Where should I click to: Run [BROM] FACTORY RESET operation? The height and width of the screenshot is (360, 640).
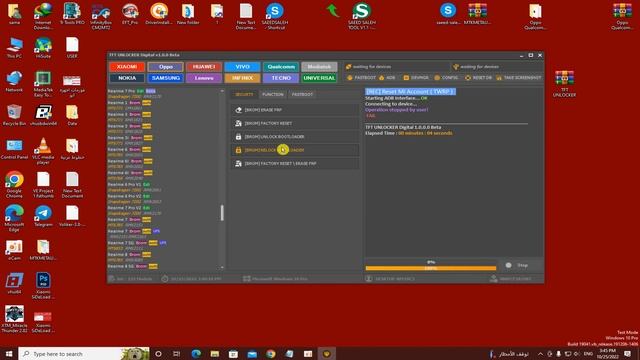tap(295, 123)
